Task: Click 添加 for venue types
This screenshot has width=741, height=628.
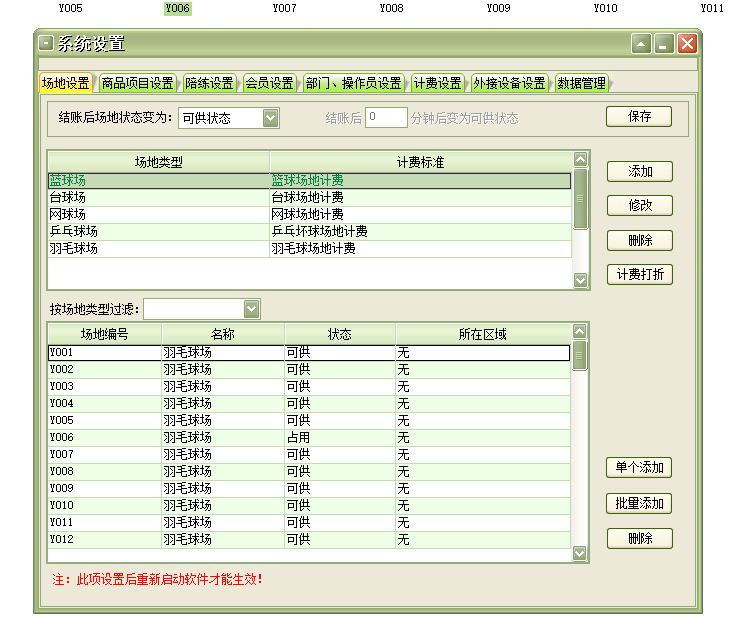Action: point(640,172)
